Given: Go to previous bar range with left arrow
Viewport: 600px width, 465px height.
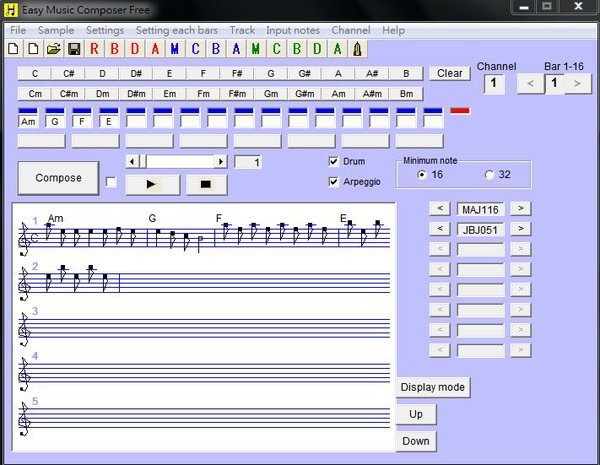Looking at the screenshot, I should click(x=530, y=83).
